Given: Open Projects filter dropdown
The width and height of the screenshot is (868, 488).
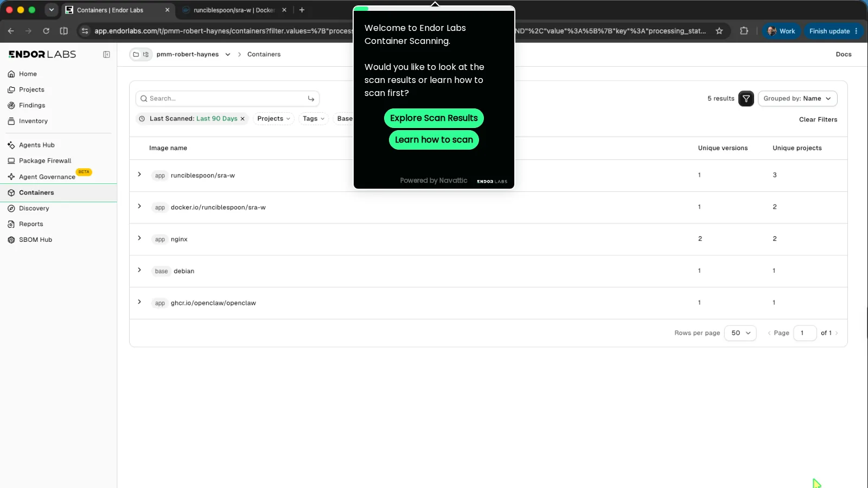Looking at the screenshot, I should click(x=273, y=119).
